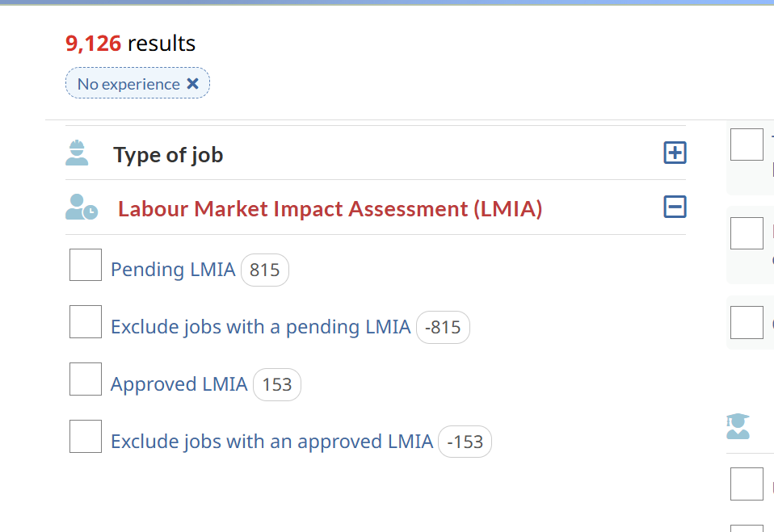Click the Labour Market Impact Assessment heading

point(330,209)
